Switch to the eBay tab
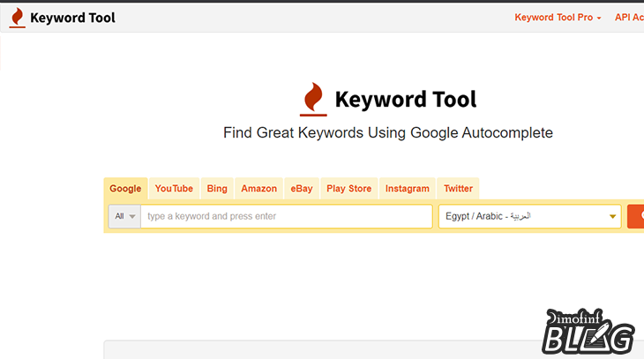The image size is (644, 359). 302,189
